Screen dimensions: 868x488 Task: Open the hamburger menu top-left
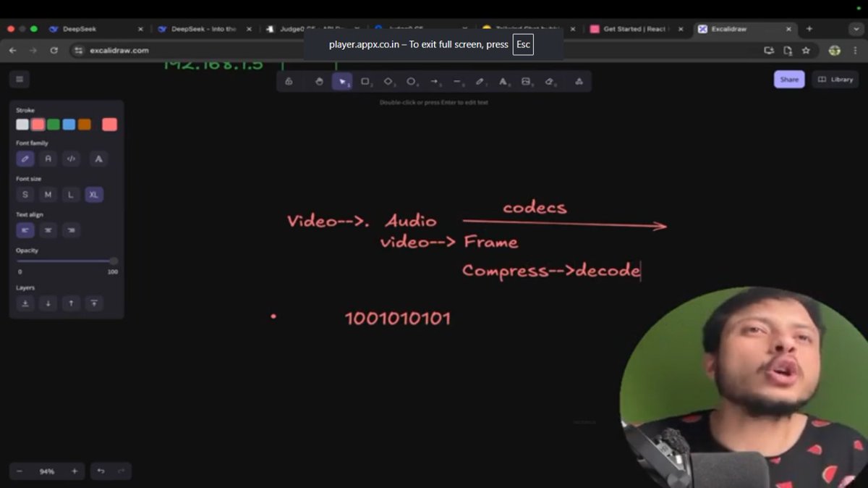(20, 79)
